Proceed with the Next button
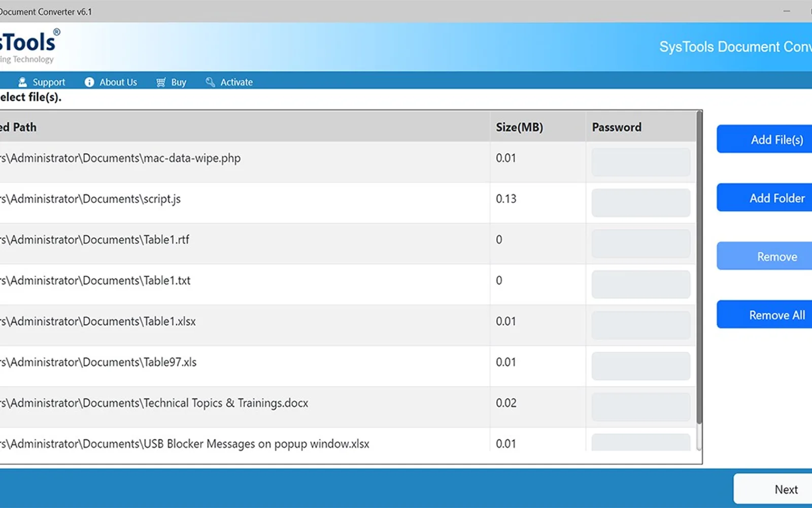This screenshot has height=508, width=812. pos(773,489)
